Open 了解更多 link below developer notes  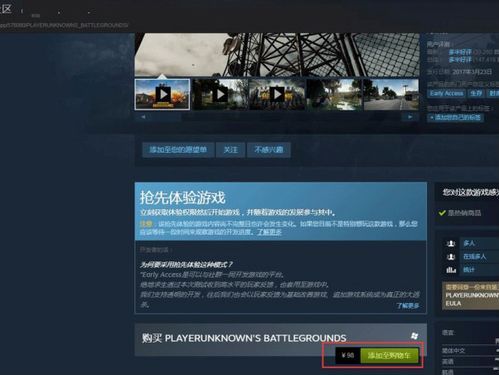point(408,305)
